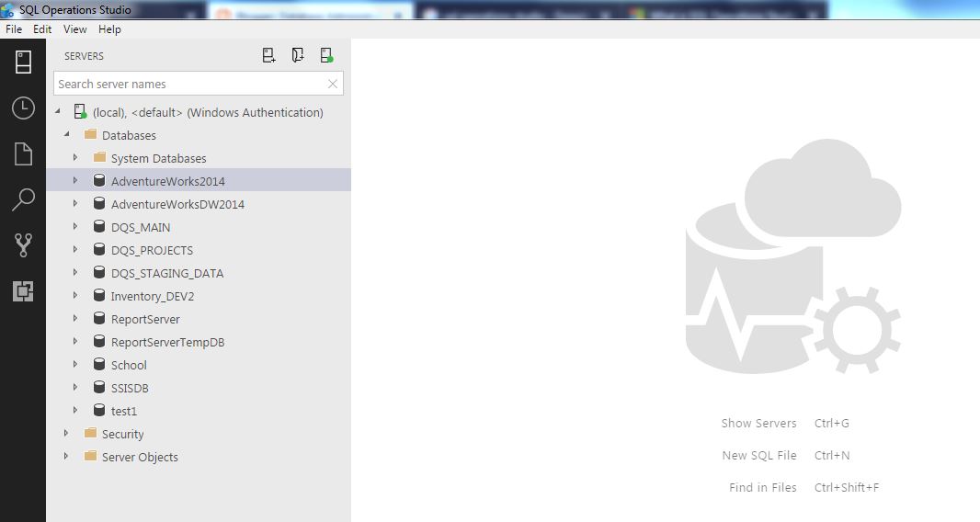Open the Search magnifier icon
980x522 pixels.
tap(23, 199)
